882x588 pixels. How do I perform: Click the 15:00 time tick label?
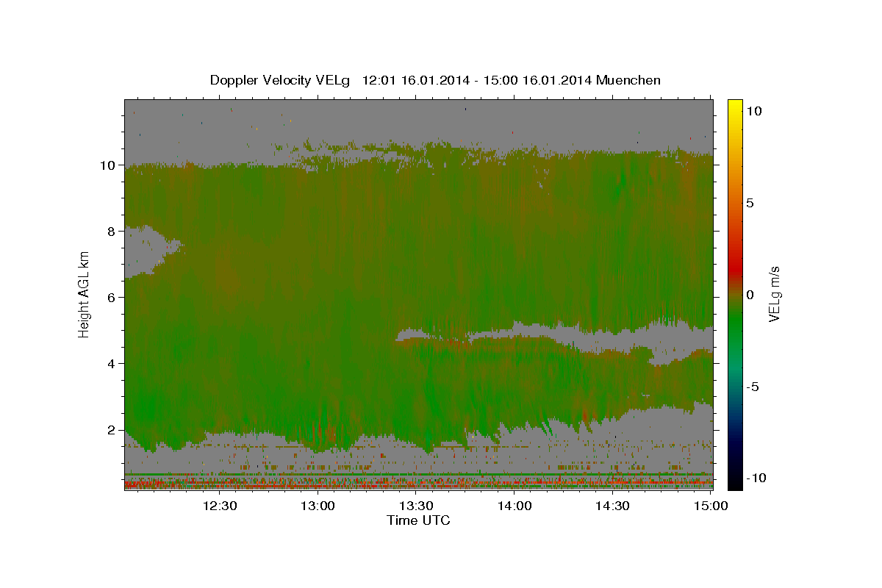(x=710, y=506)
